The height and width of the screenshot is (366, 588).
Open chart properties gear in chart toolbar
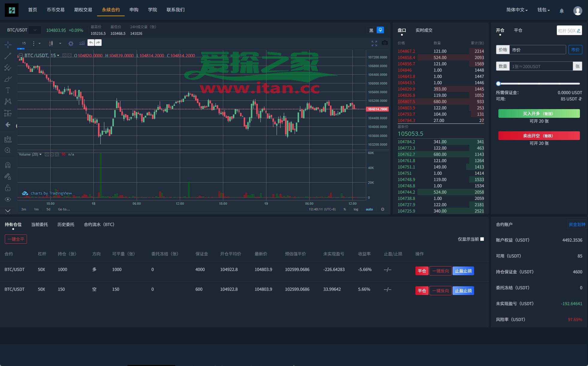click(x=71, y=43)
